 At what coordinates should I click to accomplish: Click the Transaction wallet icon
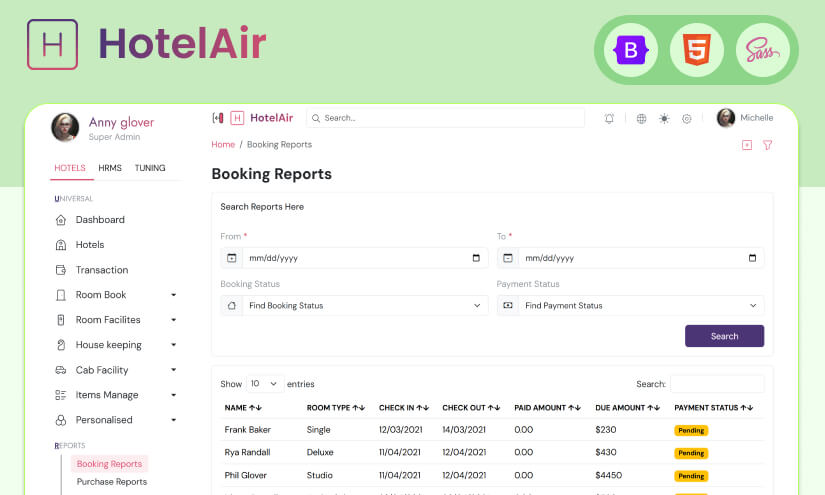click(61, 270)
